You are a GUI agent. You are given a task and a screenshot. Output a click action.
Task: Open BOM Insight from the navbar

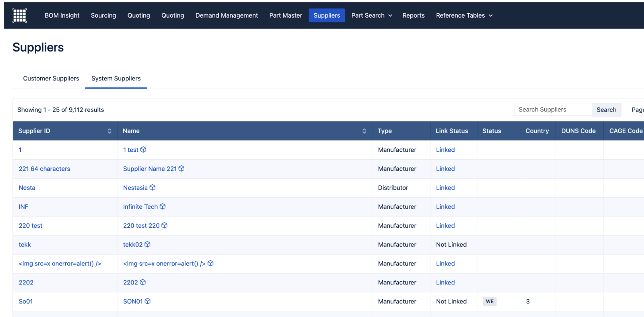tap(62, 15)
